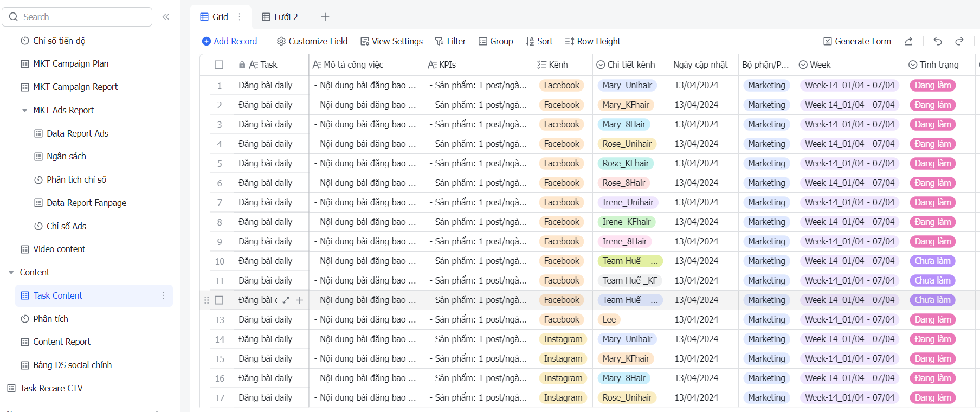Click the search magnifier icon
Viewport: 980px width, 412px height.
[x=14, y=17]
